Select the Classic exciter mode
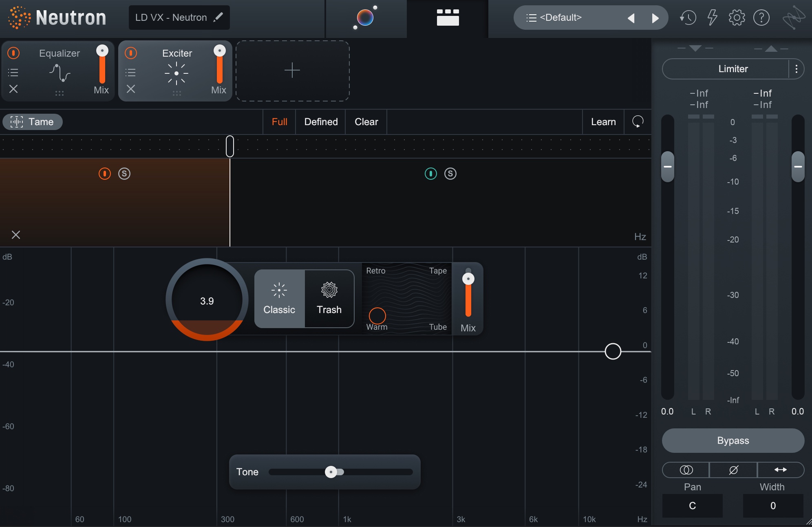Image resolution: width=812 pixels, height=527 pixels. click(x=279, y=299)
